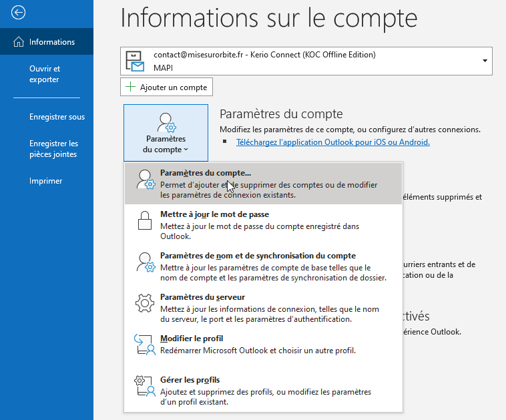The width and height of the screenshot is (506, 420).
Task: Expand the account selection dropdown arrow
Action: [x=484, y=61]
